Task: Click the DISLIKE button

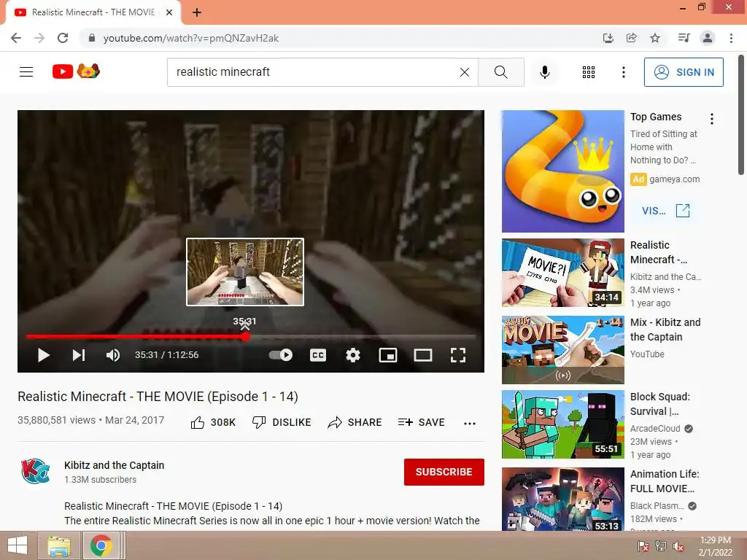Action: click(x=282, y=422)
